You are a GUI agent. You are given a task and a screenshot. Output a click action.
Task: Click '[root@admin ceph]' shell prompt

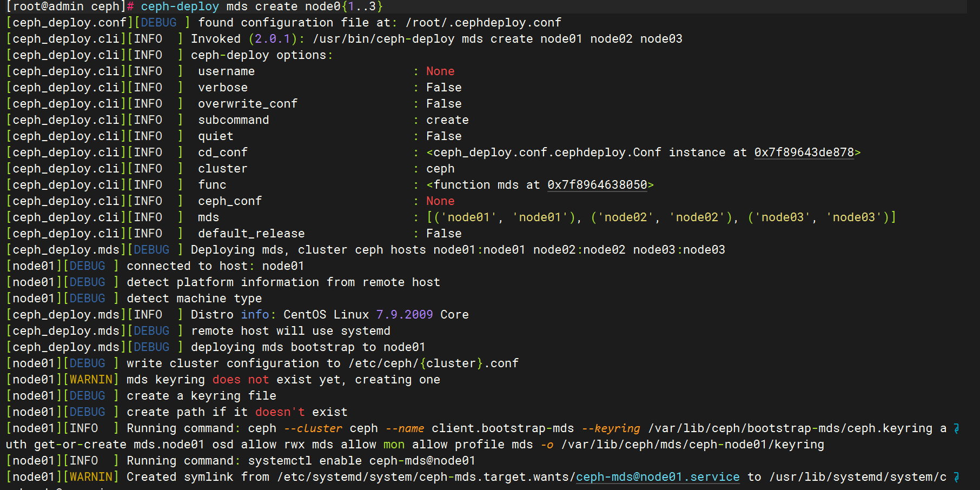click(x=66, y=6)
